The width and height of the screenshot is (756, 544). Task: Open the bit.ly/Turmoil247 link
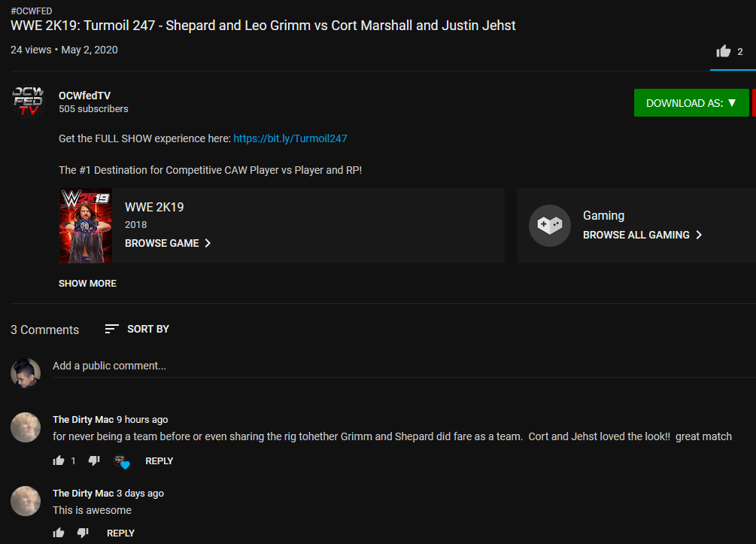click(290, 138)
